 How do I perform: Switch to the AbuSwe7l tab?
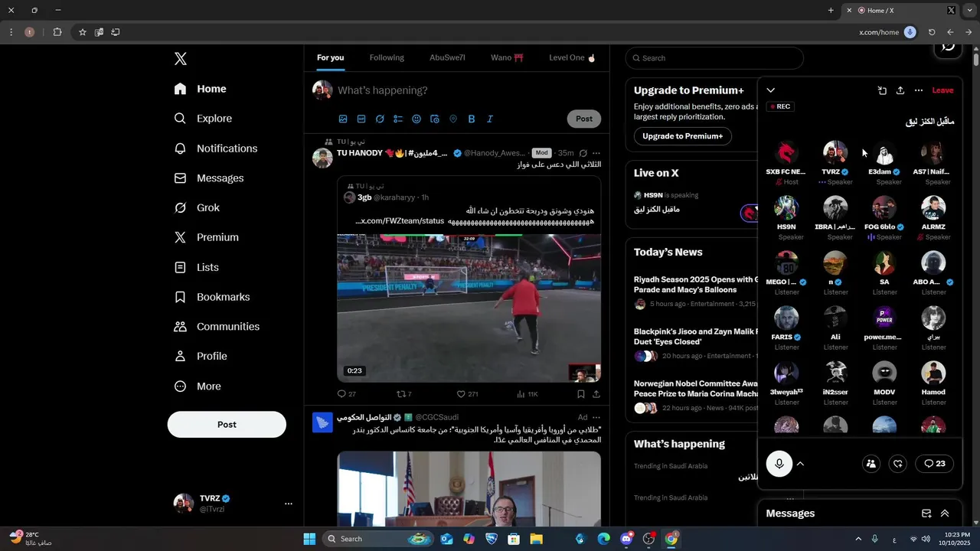coord(447,58)
